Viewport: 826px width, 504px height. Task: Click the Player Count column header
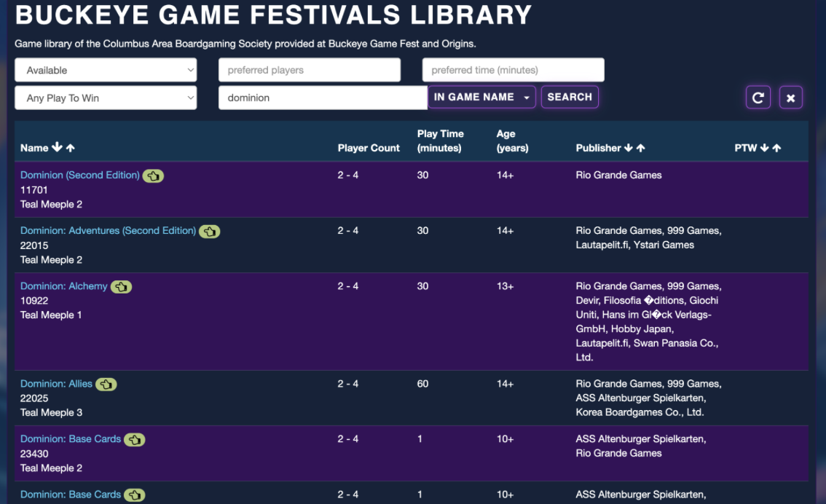369,148
